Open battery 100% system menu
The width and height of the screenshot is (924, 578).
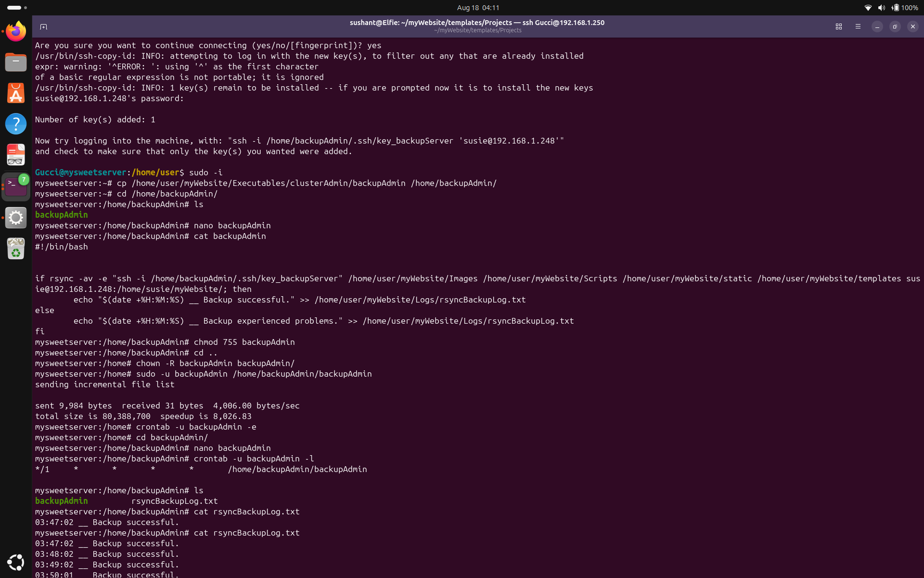pyautogui.click(x=905, y=8)
